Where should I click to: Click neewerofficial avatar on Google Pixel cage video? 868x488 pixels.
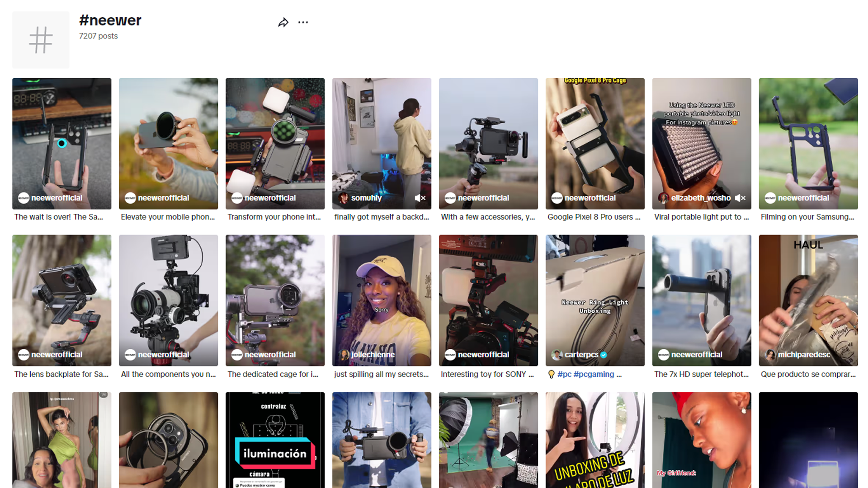[557, 198]
